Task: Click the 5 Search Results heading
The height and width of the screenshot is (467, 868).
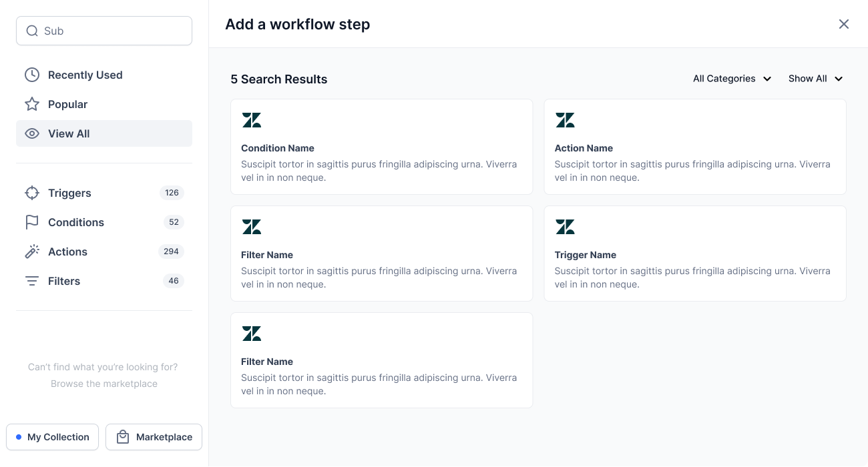Action: [x=279, y=79]
